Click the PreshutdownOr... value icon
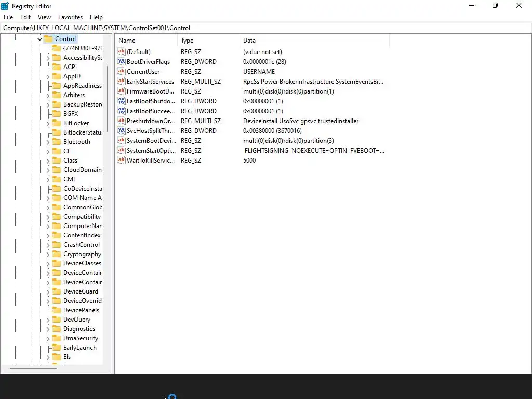The height and width of the screenshot is (399, 532). pyautogui.click(x=122, y=121)
